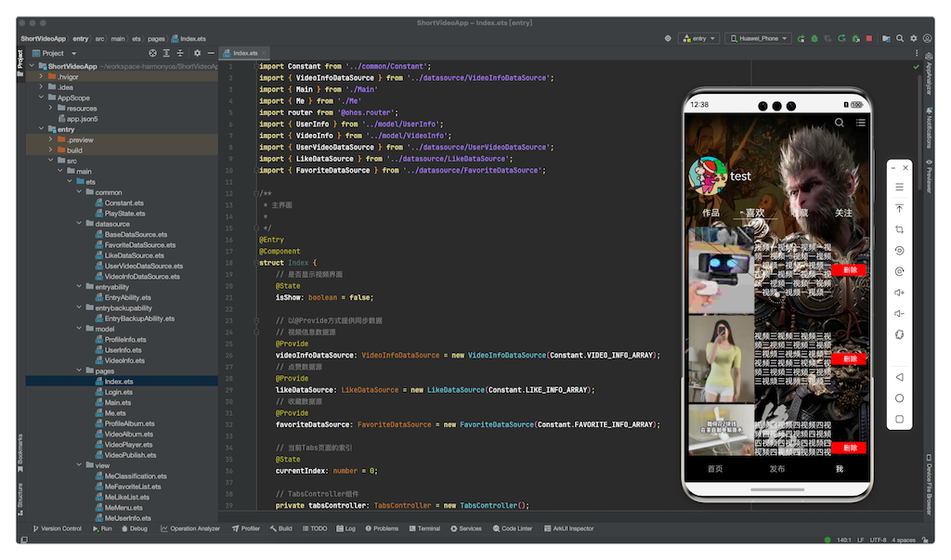951x560 pixels.
Task: Toggle the Bookmarks side stripe button
Action: (20, 452)
